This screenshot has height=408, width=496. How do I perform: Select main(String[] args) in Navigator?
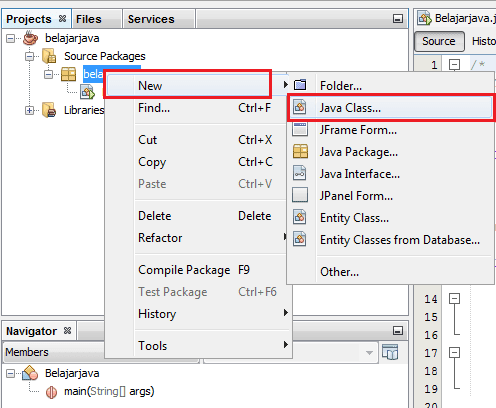coord(109,391)
